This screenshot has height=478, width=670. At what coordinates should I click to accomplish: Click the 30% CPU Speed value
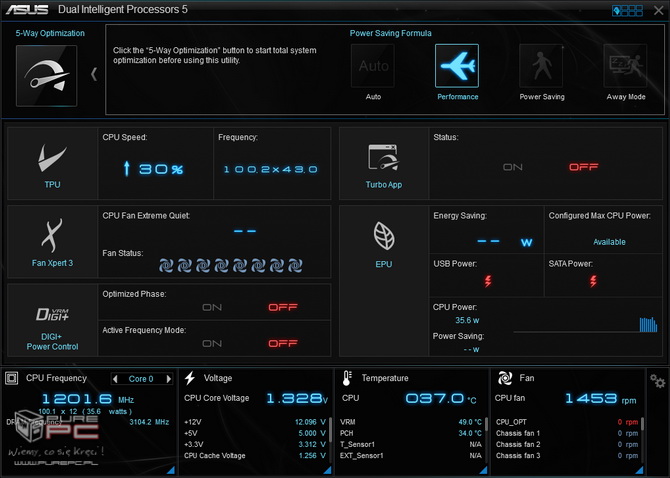(161, 169)
